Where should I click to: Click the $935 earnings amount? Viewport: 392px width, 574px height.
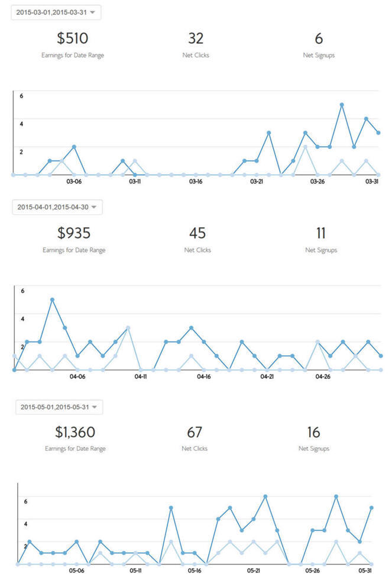[x=74, y=233]
